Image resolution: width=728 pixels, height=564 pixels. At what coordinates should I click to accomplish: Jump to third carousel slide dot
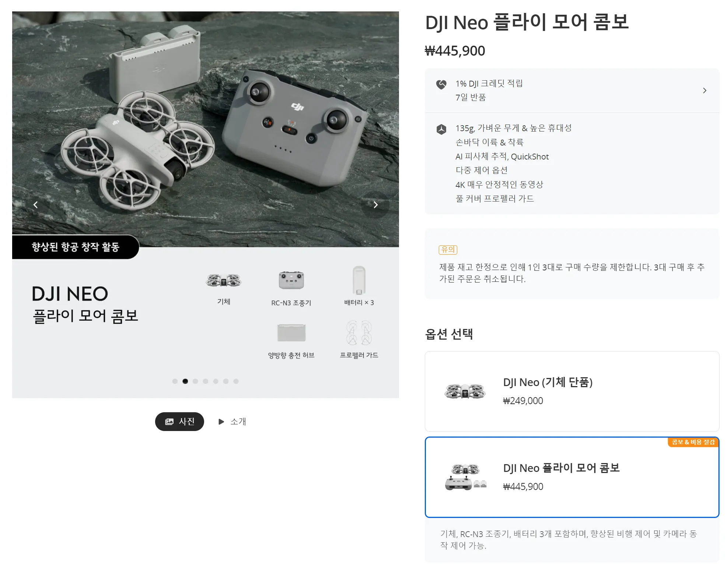click(x=195, y=381)
